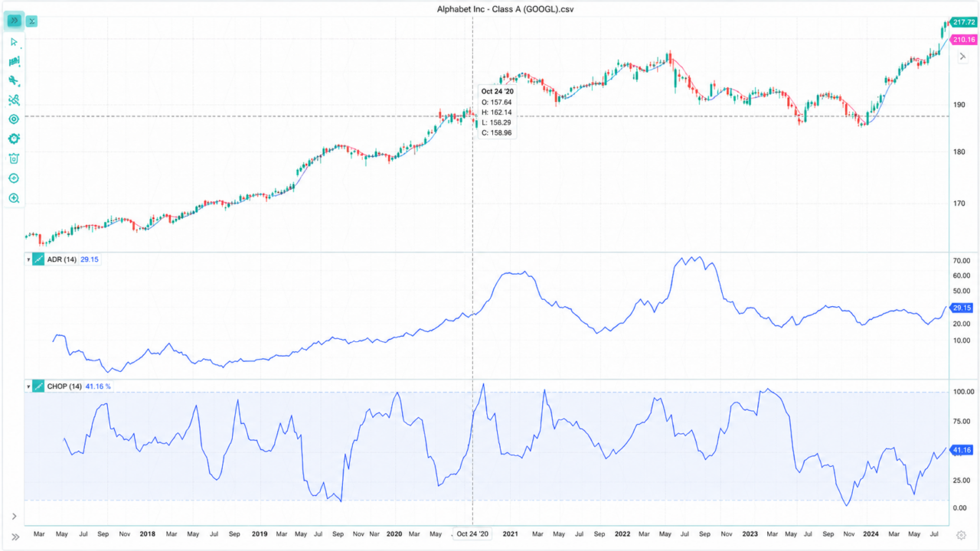
Task: Click the chart title Alphabet Inc - Class A (GOOGL).csv
Action: pos(505,8)
